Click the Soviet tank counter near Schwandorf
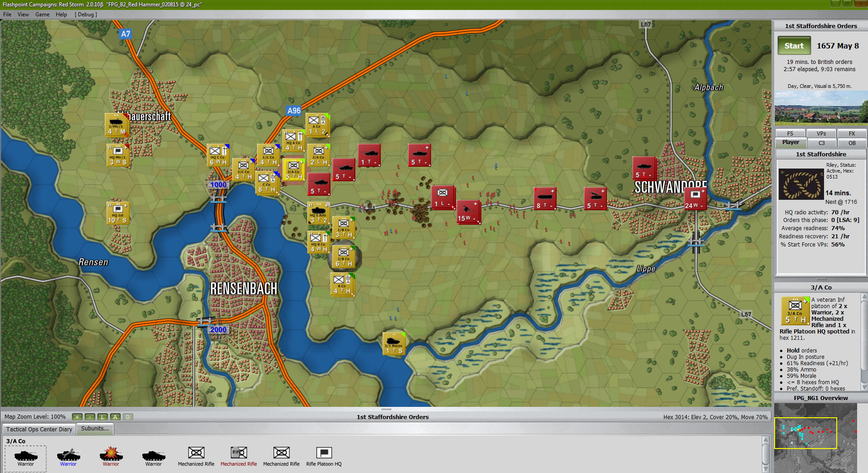868x473 pixels. click(644, 168)
